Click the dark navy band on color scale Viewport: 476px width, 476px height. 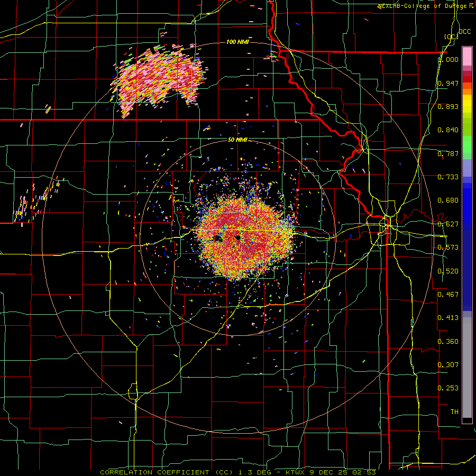click(467, 270)
